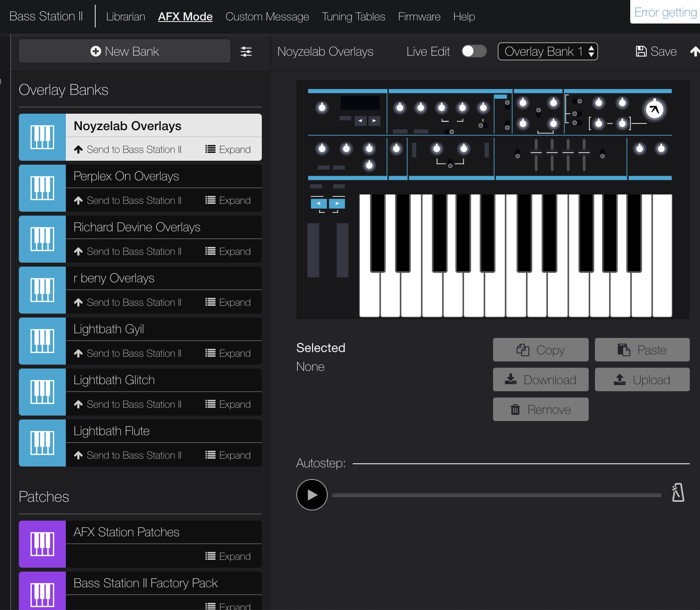The width and height of the screenshot is (700, 610).
Task: Click the Richard Devine Overlays keyboard icon
Action: 42,239
